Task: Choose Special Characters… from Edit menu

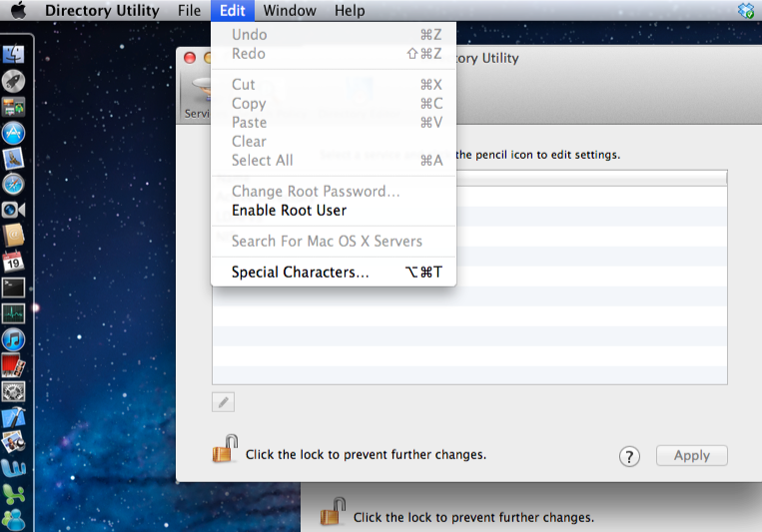Action: coord(334,272)
